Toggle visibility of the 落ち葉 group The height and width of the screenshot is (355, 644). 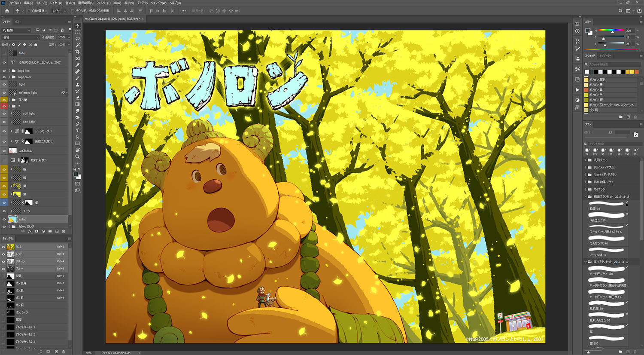click(x=4, y=100)
